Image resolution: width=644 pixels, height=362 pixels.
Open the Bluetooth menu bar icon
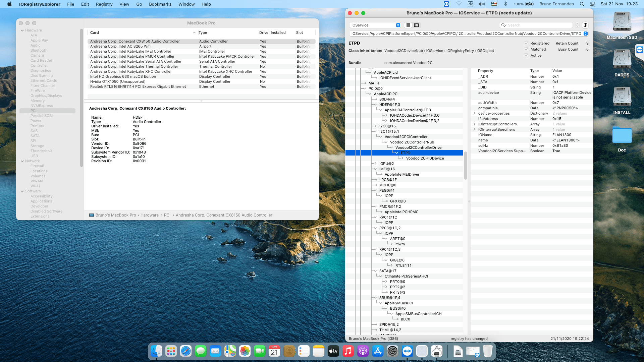[505, 4]
